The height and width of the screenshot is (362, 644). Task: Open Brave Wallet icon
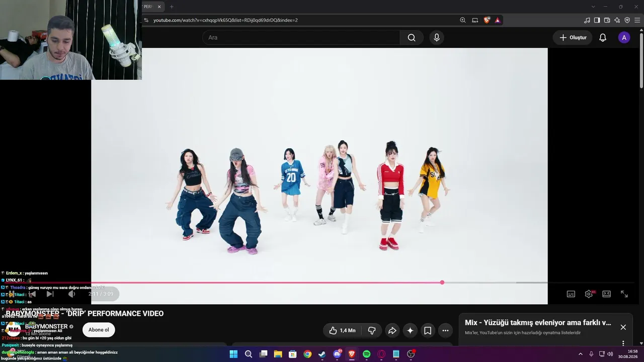click(x=607, y=20)
